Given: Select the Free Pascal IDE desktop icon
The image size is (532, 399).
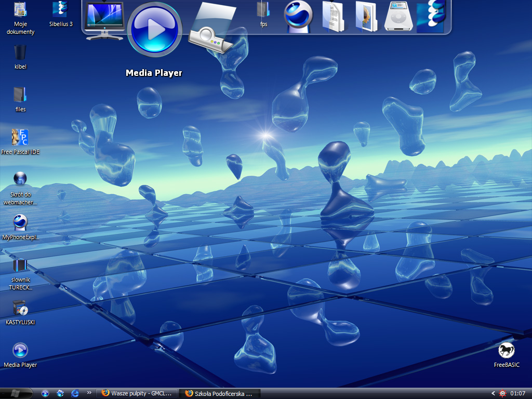Looking at the screenshot, I should coord(20,141).
